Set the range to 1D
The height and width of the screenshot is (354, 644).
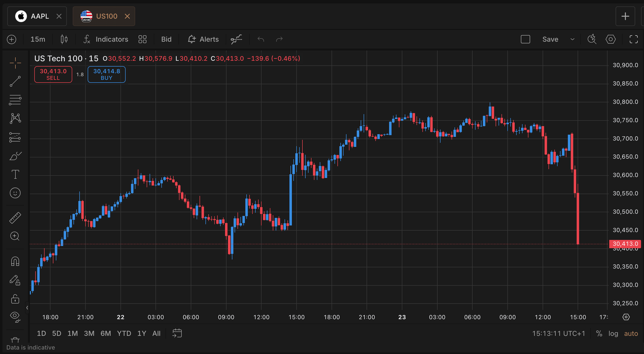[x=41, y=333]
